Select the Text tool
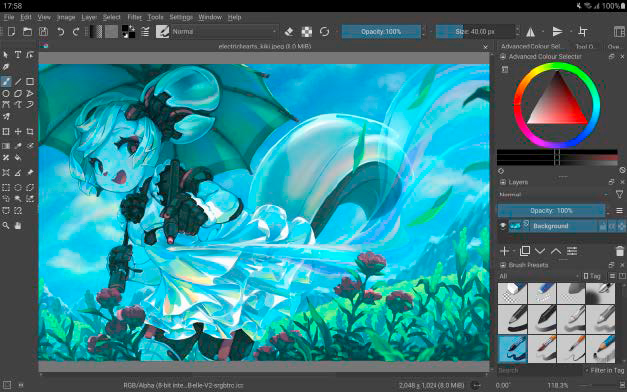 [18, 55]
